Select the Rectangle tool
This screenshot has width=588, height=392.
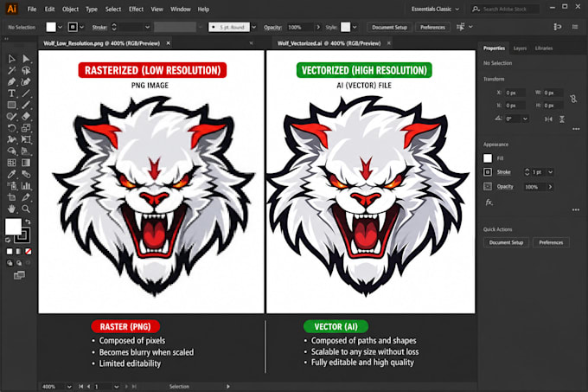tap(11, 105)
